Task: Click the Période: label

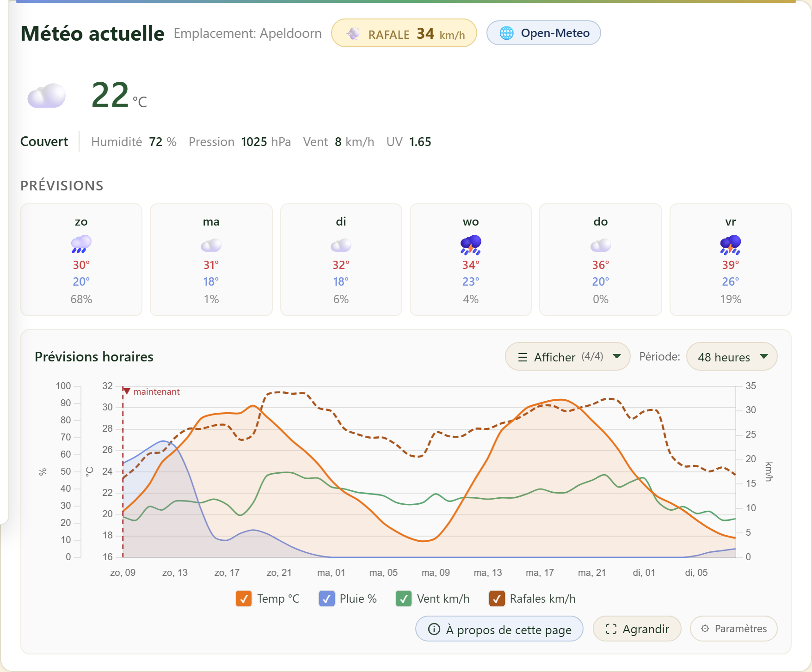Action: click(x=659, y=356)
